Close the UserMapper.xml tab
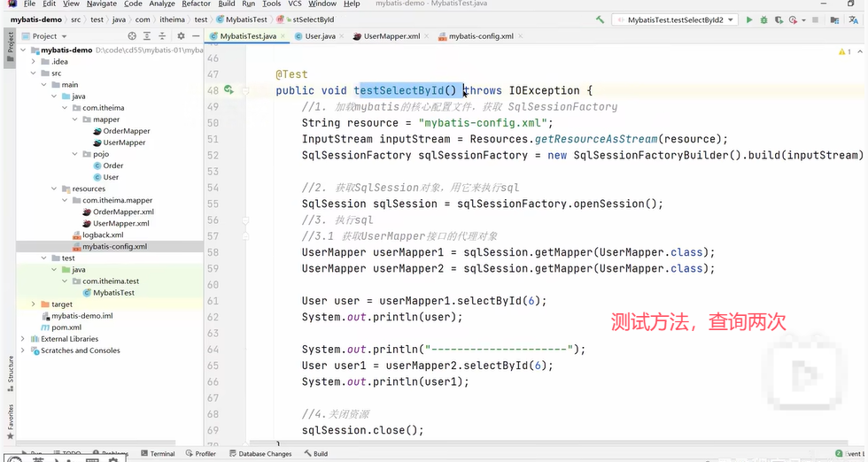The image size is (868, 462). (x=426, y=36)
